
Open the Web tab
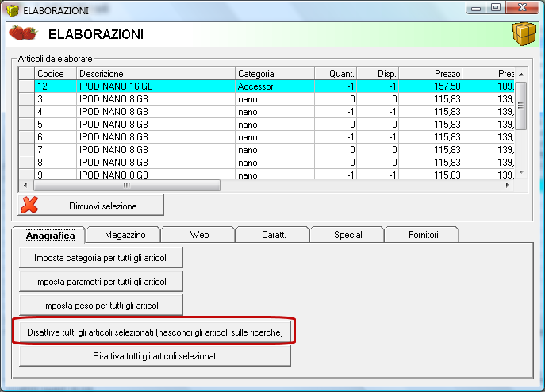click(x=199, y=235)
